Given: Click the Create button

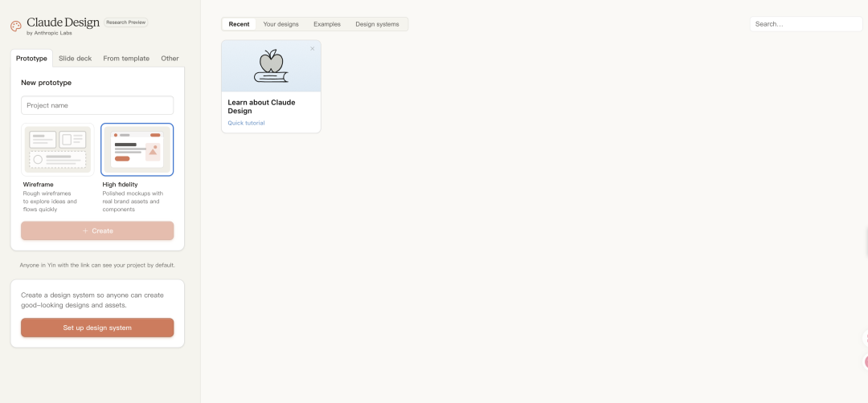Looking at the screenshot, I should [97, 230].
